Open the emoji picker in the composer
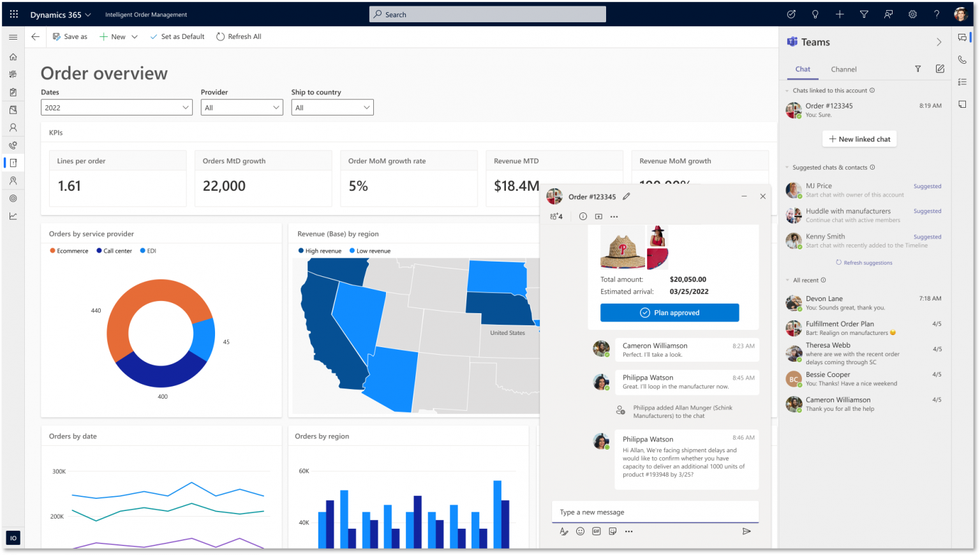Image resolution: width=980 pixels, height=555 pixels. [580, 531]
